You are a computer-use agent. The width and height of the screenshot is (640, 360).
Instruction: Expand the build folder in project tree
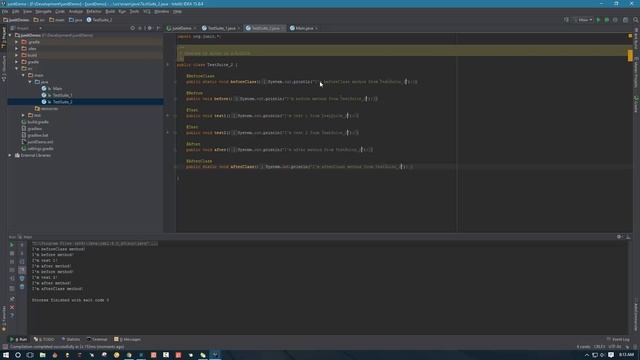17,55
